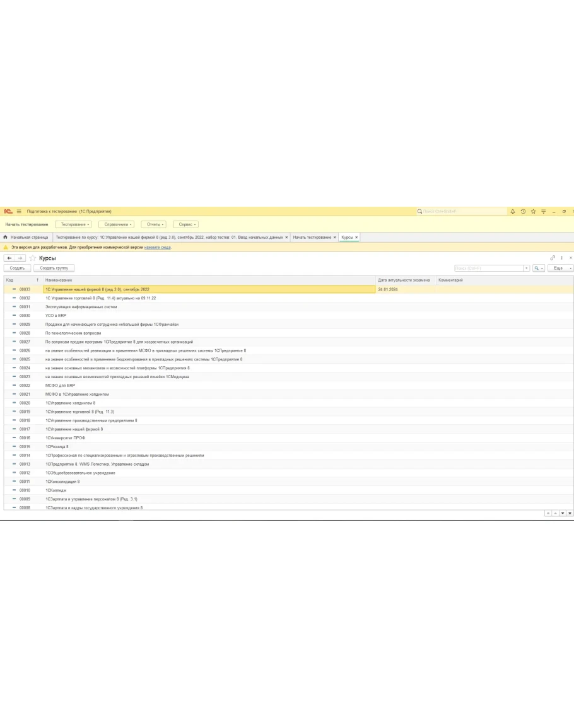Open the history clock icon
The width and height of the screenshot is (574, 728).
[523, 212]
